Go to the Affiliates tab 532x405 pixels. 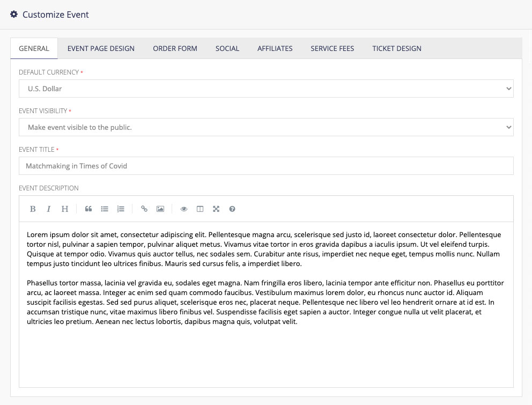[x=275, y=48]
